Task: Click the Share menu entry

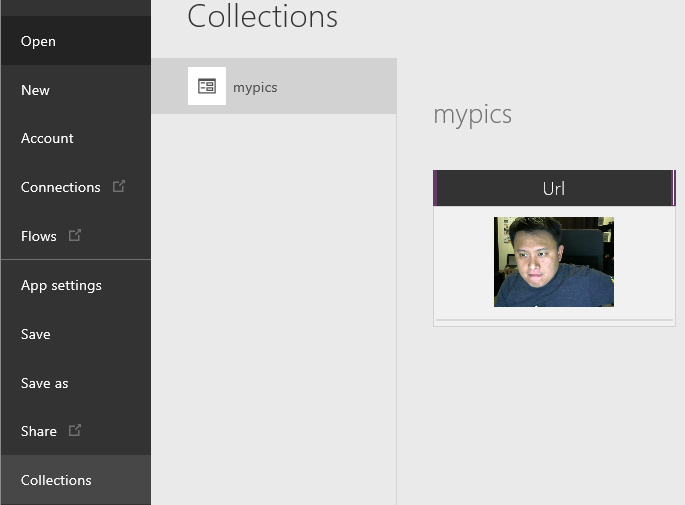Action: pyautogui.click(x=38, y=431)
